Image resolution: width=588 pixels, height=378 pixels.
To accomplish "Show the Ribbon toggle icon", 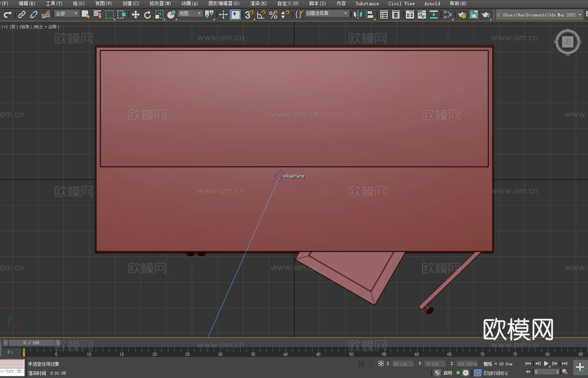I will click(410, 14).
